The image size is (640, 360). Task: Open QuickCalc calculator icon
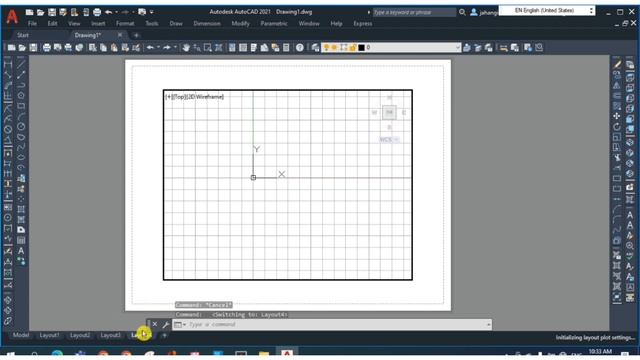[286, 48]
